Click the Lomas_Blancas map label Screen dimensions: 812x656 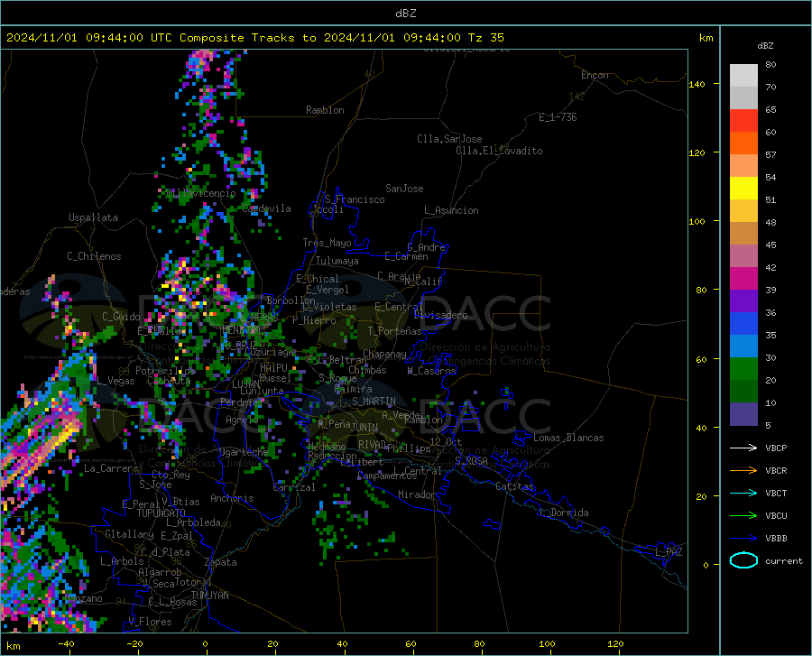568,438
